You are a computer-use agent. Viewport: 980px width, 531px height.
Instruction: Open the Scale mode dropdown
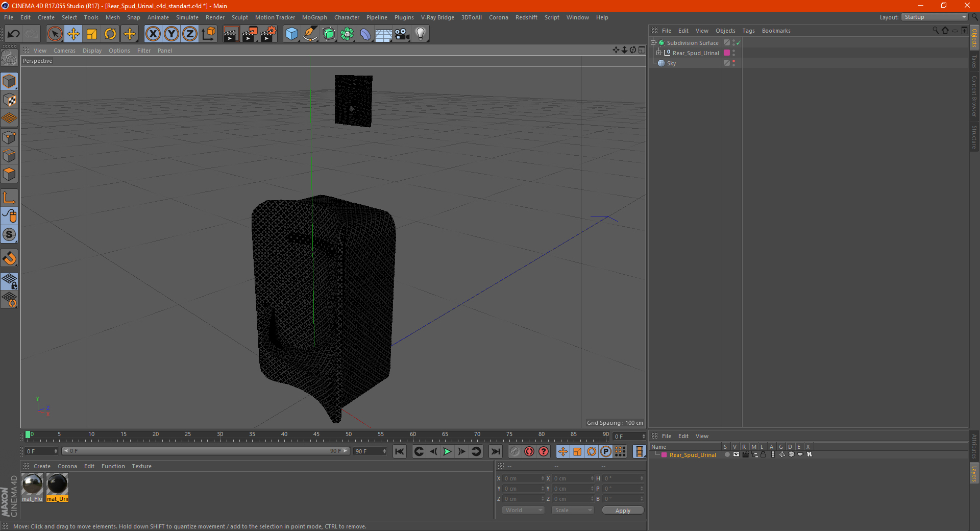tap(573, 510)
